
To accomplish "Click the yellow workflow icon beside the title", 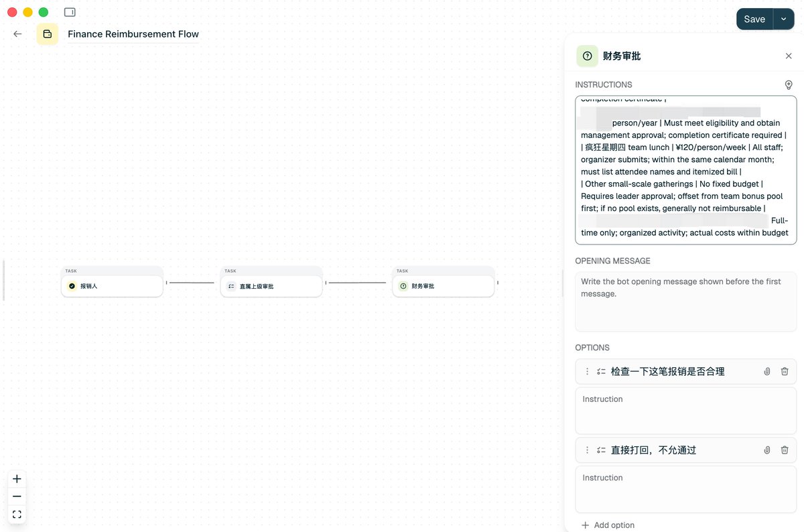I will pos(48,34).
